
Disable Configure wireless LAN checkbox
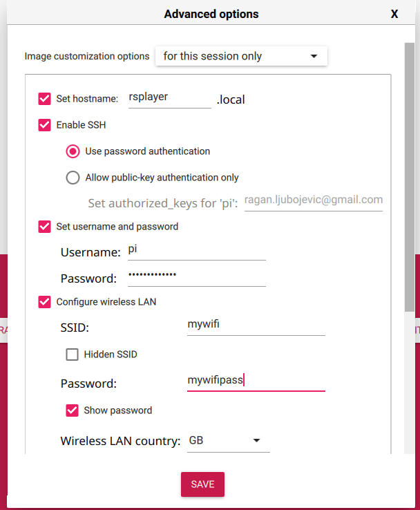tap(44, 302)
